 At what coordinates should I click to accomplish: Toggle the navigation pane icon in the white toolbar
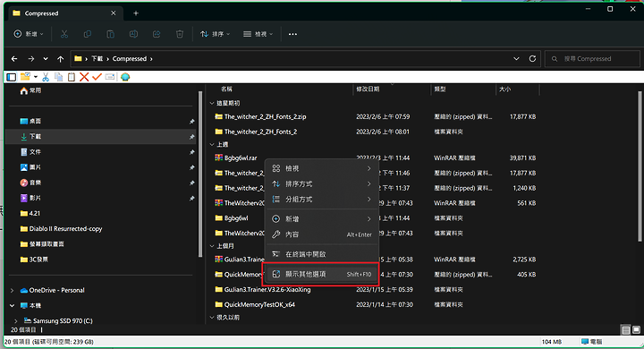[x=11, y=77]
